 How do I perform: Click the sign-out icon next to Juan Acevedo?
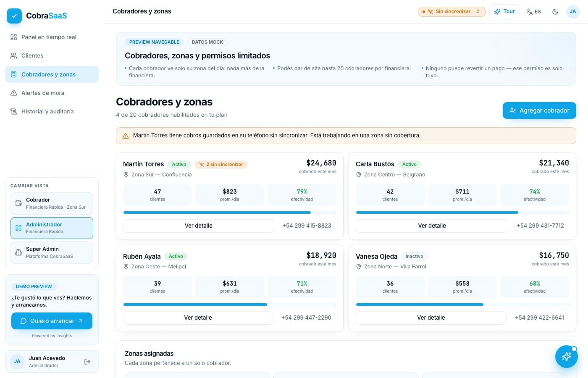click(87, 362)
